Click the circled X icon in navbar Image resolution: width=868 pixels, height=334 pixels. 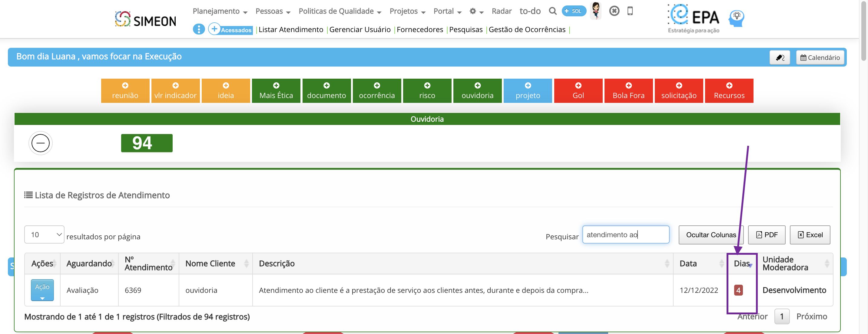click(x=614, y=11)
